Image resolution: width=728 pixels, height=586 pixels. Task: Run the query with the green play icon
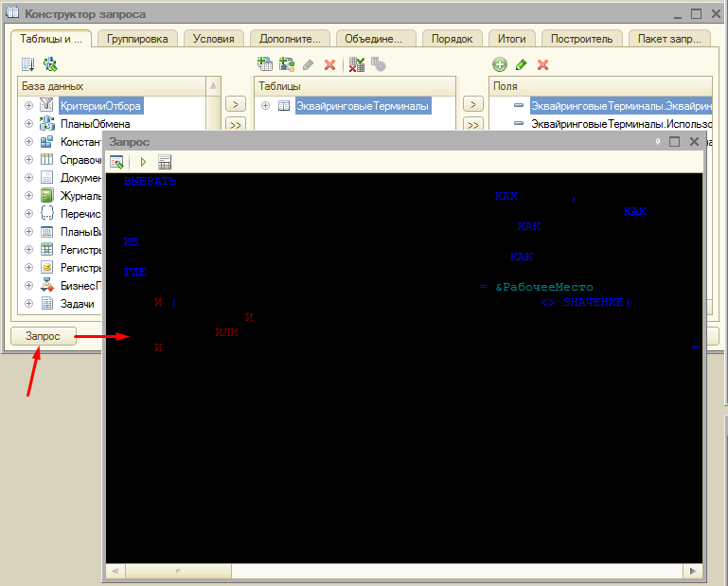tap(143, 162)
